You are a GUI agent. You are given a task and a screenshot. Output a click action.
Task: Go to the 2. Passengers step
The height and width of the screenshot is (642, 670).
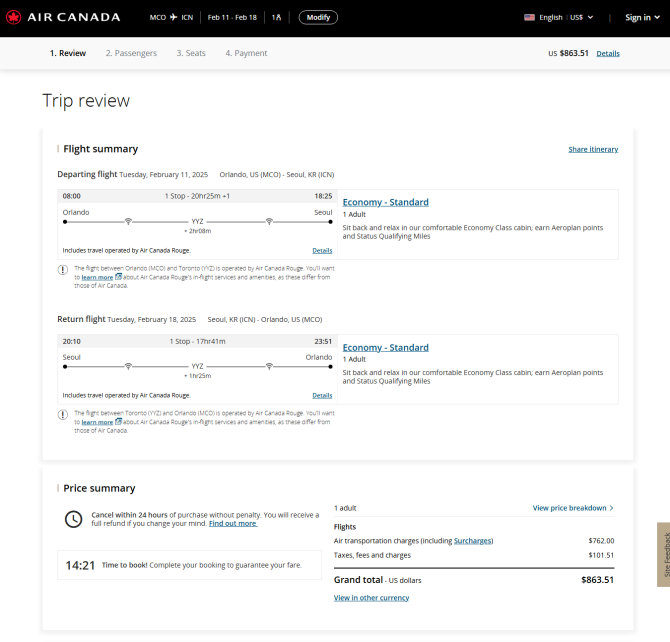pyautogui.click(x=131, y=53)
